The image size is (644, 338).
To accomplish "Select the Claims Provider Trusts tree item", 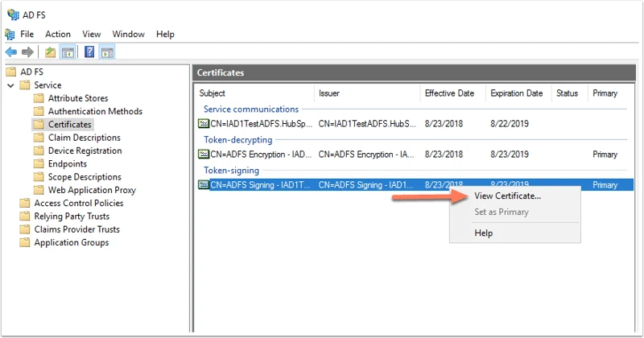I will pos(76,229).
